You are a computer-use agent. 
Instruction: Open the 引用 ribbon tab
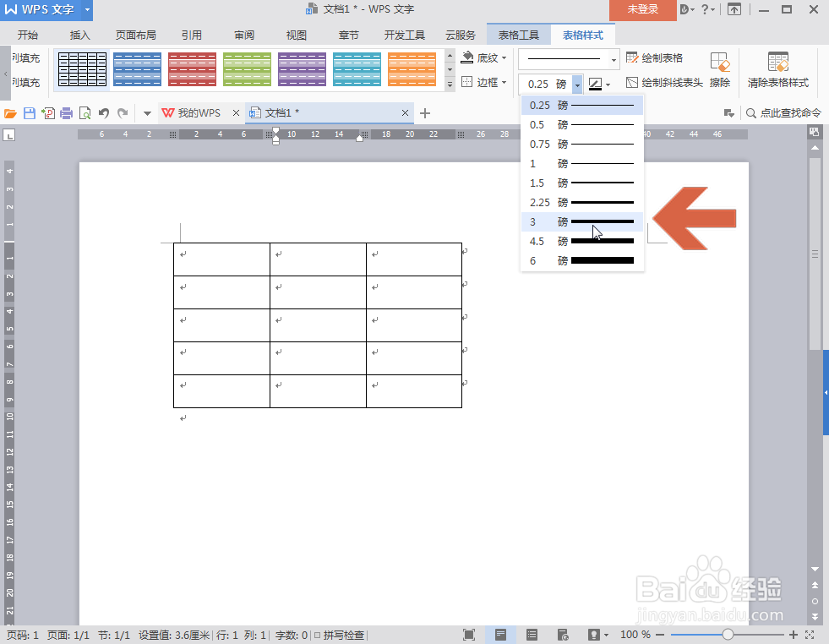[191, 35]
